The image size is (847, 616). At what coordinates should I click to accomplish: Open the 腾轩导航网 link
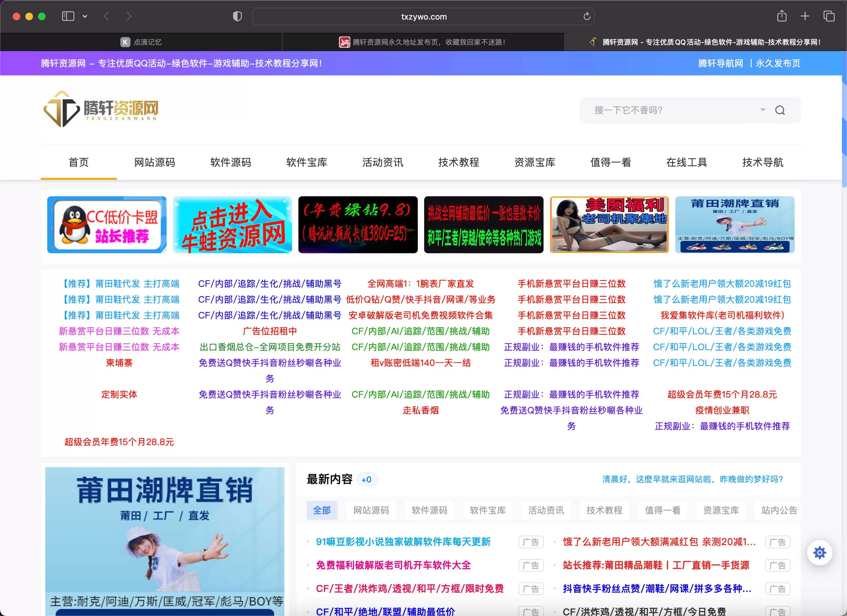click(x=720, y=63)
